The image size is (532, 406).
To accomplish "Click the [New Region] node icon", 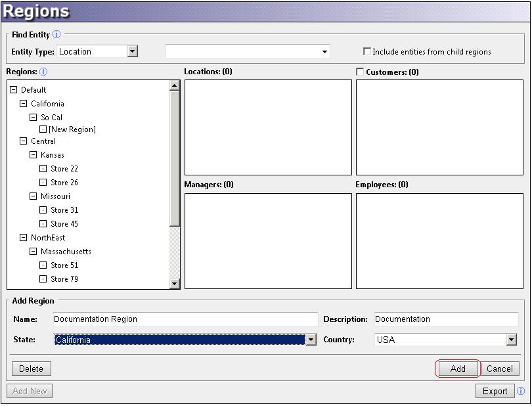I will [x=43, y=129].
